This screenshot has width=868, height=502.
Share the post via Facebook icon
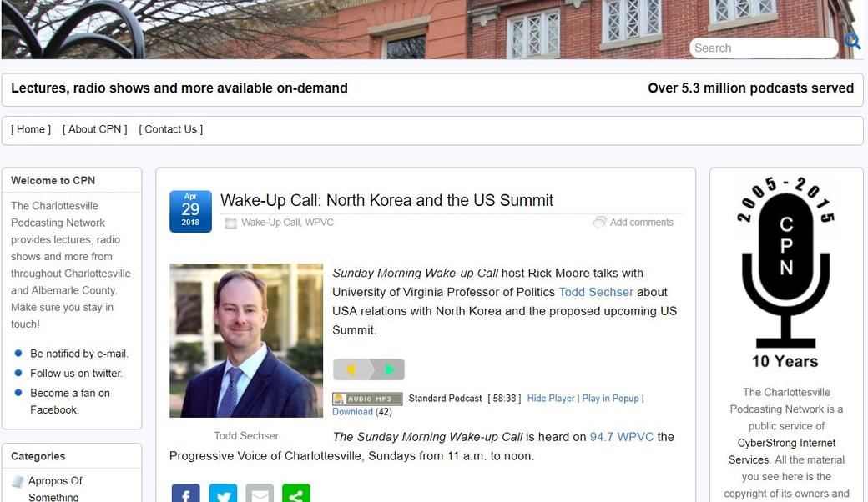[x=185, y=493]
